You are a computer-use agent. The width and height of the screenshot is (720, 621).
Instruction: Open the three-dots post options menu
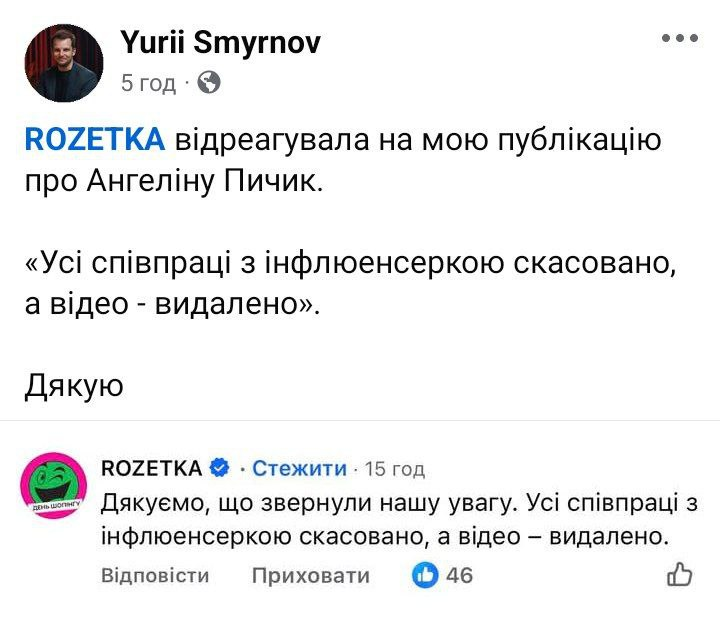[x=680, y=38]
